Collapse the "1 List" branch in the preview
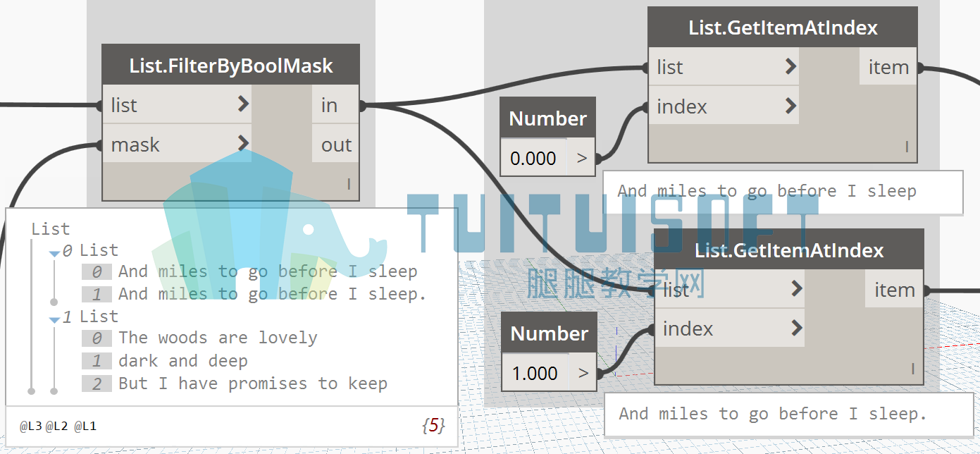Viewport: 980px width, 454px height. pos(54,319)
